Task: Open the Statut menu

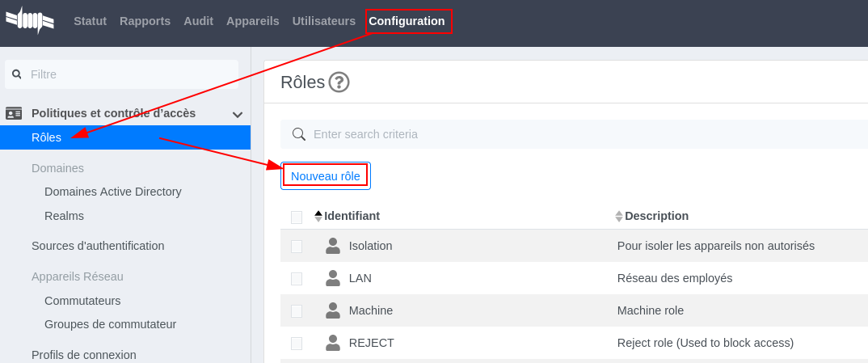Action: [91, 21]
